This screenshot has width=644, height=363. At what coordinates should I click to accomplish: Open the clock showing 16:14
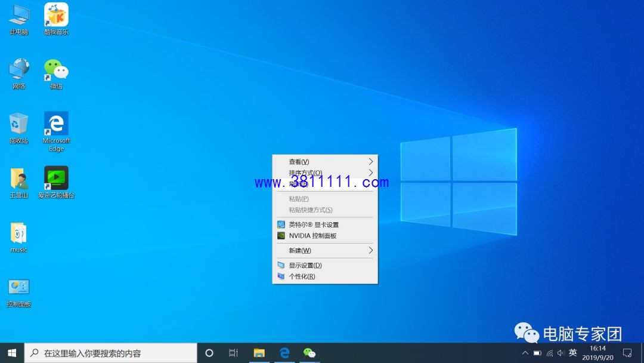[x=597, y=353]
